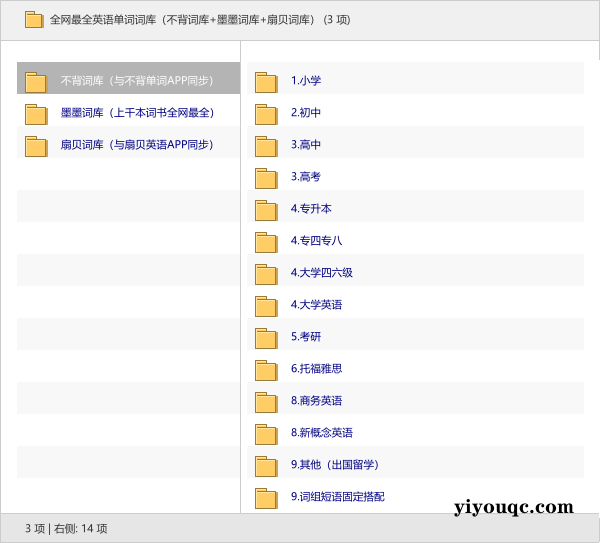
Task: Click the folder icon beside 3.高考
Action: point(265,178)
